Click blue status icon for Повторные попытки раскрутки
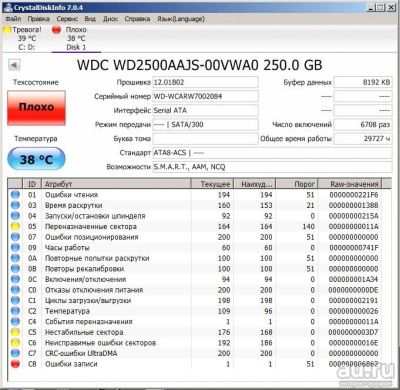Screen dimensions: 400x390 (15, 258)
